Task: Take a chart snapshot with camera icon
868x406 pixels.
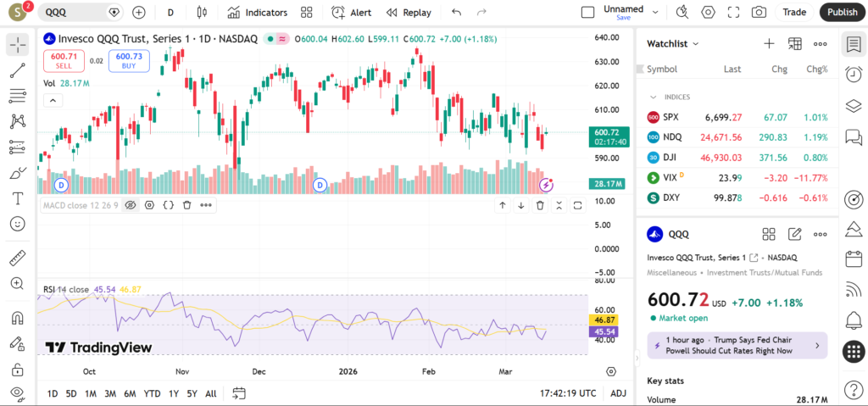Action: pos(759,13)
